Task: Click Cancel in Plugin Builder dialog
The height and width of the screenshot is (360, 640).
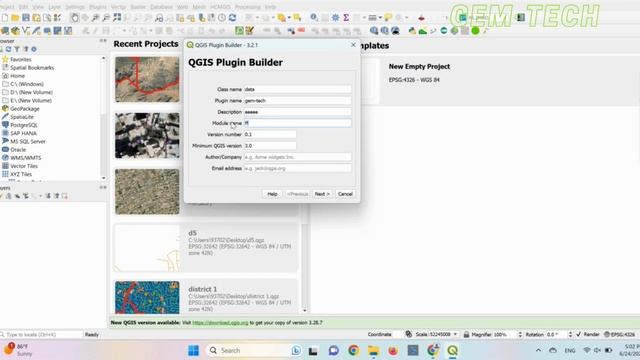Action: click(345, 194)
